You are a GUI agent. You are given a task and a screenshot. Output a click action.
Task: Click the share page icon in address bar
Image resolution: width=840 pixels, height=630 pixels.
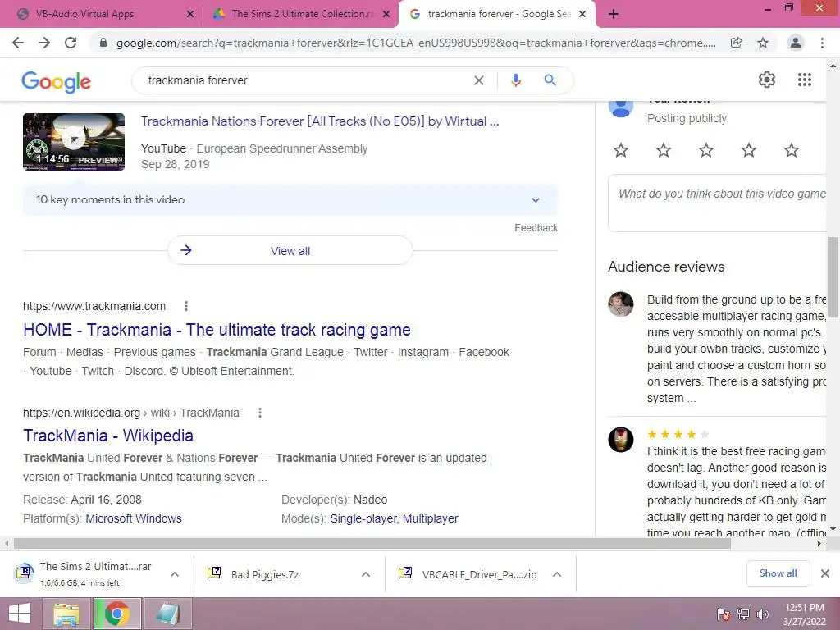click(737, 43)
